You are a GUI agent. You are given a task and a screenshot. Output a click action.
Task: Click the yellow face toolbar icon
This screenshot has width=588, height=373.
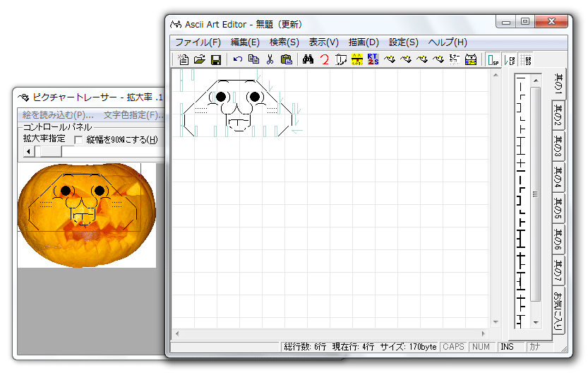coord(357,59)
